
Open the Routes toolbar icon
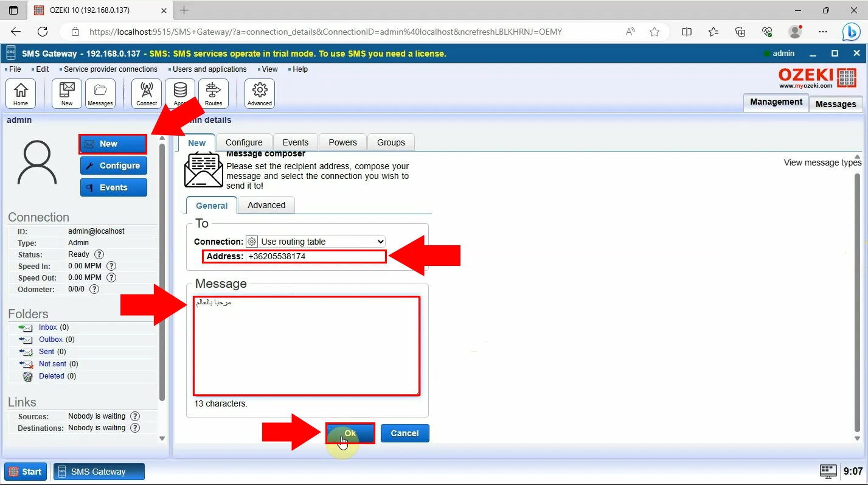pos(214,94)
